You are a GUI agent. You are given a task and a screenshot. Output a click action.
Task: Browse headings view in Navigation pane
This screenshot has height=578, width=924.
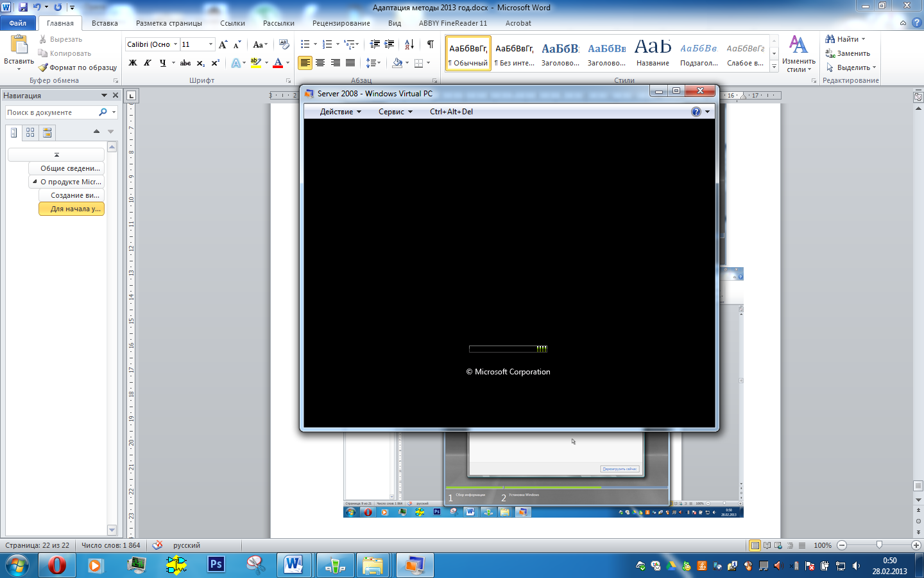pyautogui.click(x=14, y=133)
